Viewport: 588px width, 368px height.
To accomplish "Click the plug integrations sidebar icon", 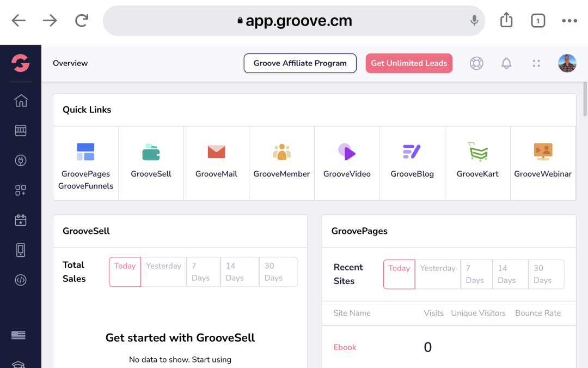I will (21, 160).
